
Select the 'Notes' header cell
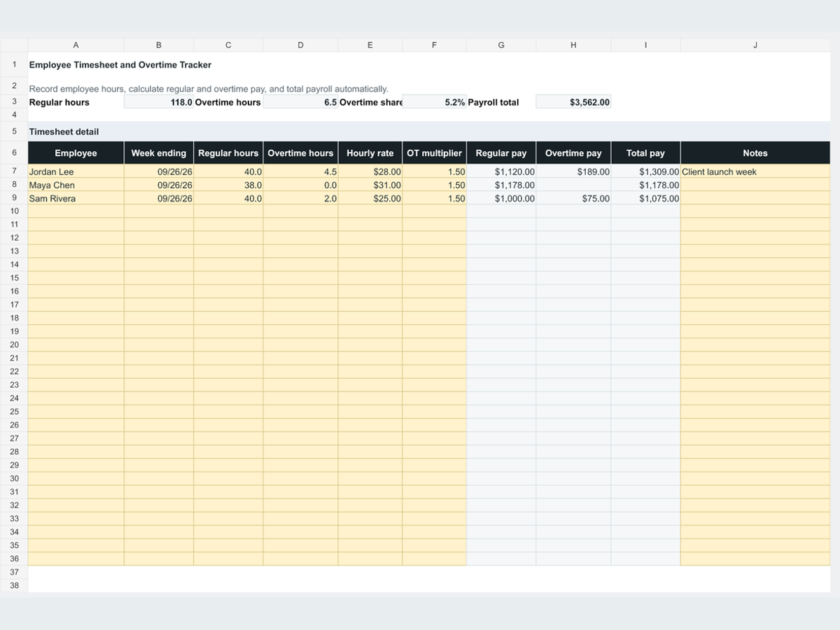click(x=755, y=153)
